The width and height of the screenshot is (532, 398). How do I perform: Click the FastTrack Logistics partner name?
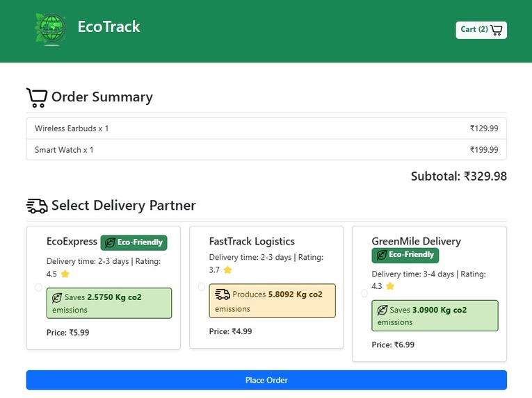click(x=252, y=242)
